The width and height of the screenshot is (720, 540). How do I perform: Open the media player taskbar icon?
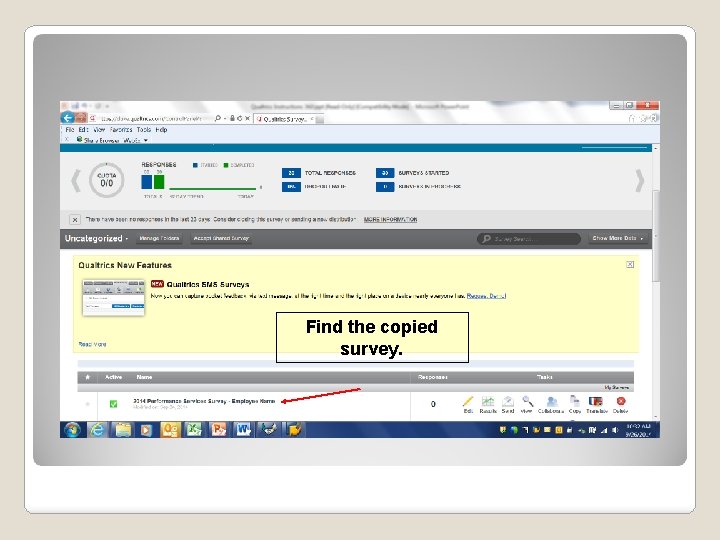click(x=146, y=430)
